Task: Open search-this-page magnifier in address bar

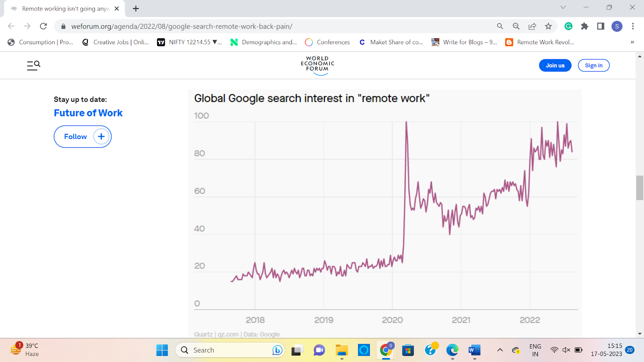Action: pyautogui.click(x=500, y=26)
